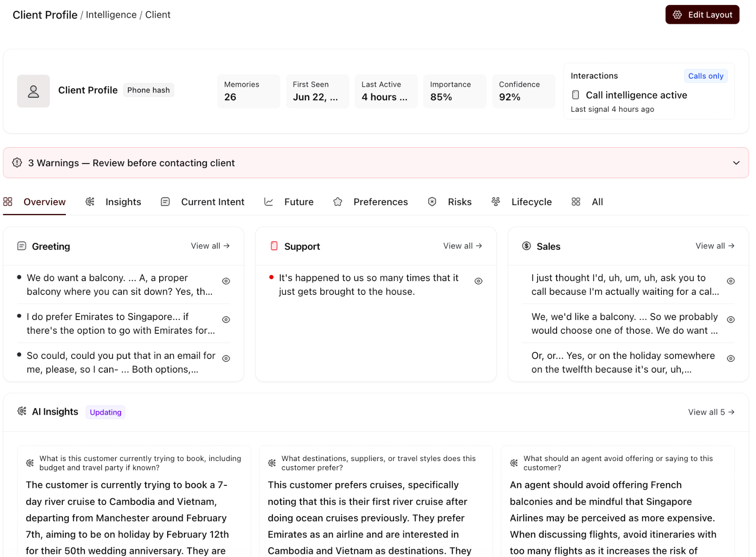This screenshot has height=557, width=756.
Task: Toggle eye icon for 'I just thought I'd' memory
Action: click(x=731, y=281)
